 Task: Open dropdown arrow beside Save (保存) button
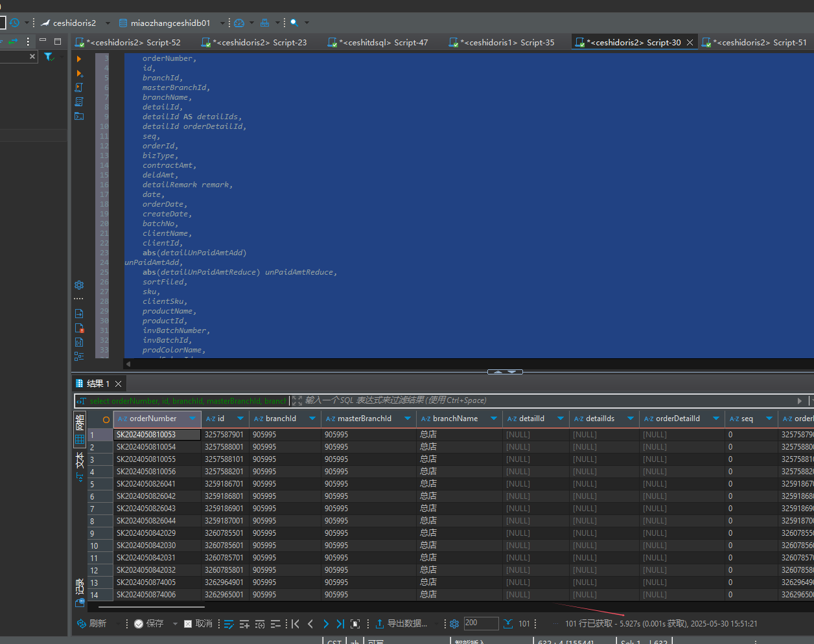[175, 624]
